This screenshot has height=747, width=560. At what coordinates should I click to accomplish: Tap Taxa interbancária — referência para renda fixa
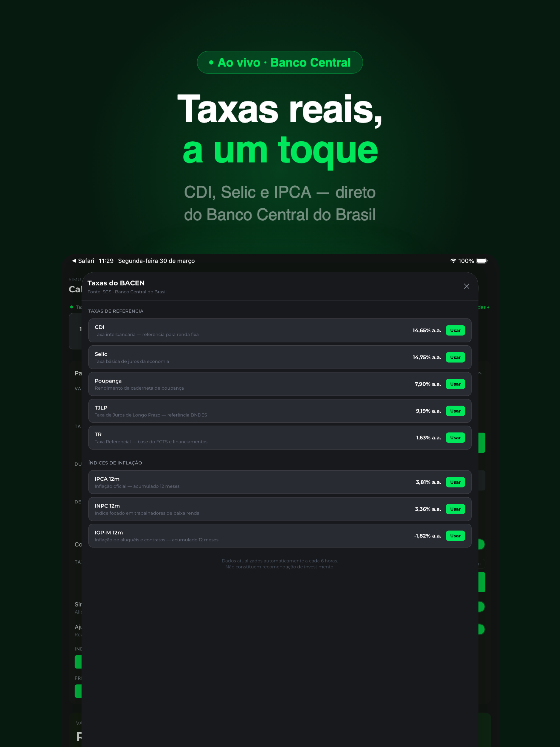[147, 334]
